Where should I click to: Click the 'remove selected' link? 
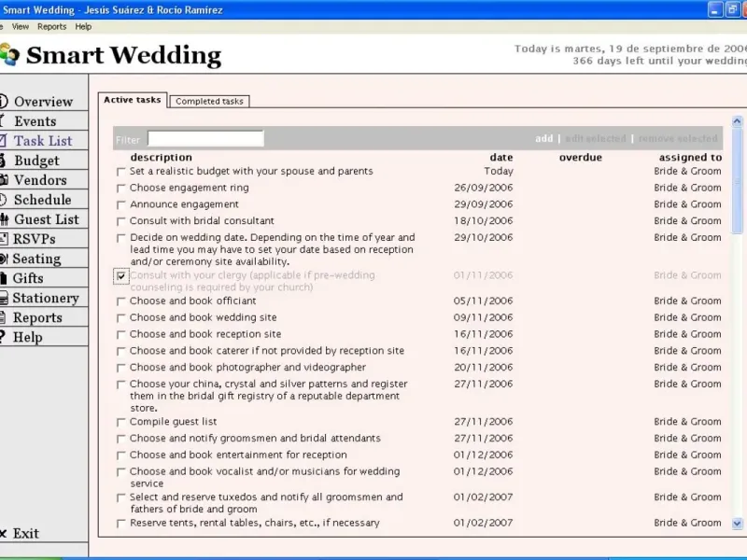(678, 138)
